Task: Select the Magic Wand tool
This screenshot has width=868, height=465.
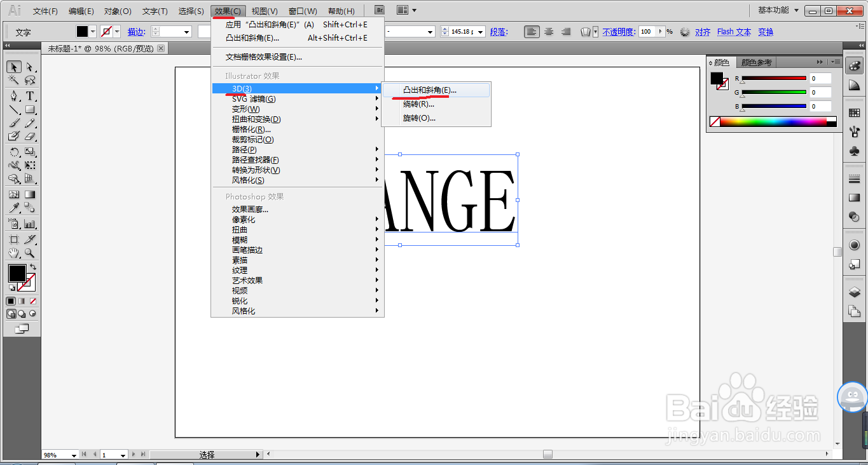Action: tap(13, 81)
